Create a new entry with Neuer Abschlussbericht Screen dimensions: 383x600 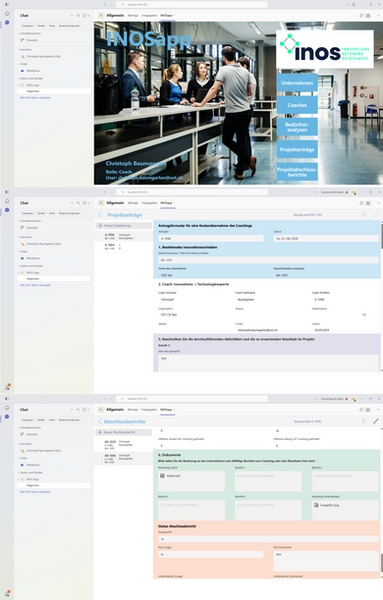[123, 432]
